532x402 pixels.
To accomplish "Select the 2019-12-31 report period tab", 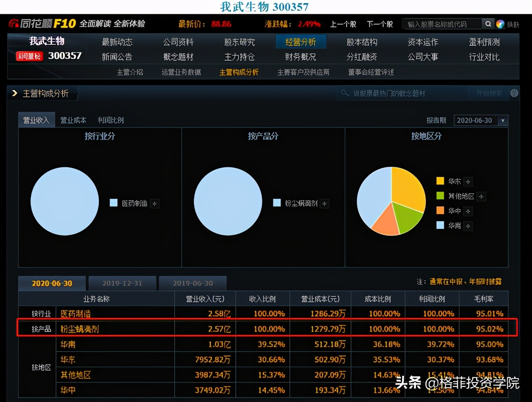I will click(122, 283).
